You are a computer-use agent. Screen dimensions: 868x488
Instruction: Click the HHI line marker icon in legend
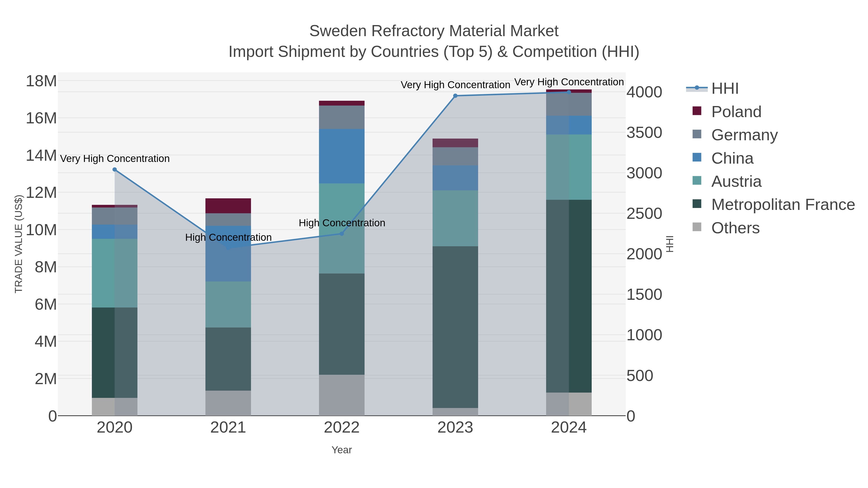pyautogui.click(x=697, y=88)
